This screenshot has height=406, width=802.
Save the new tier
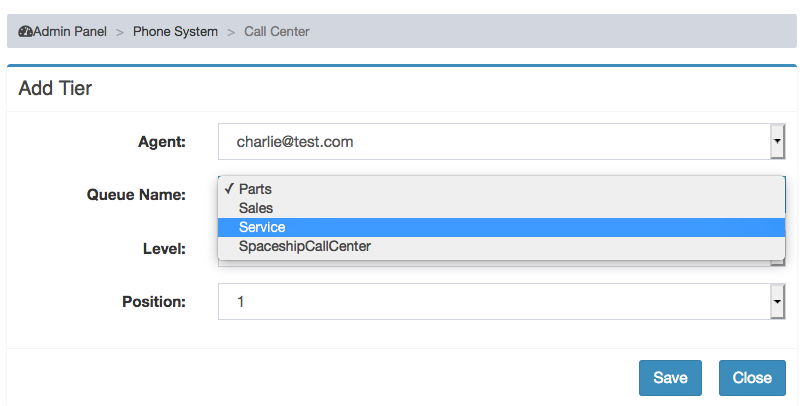pos(670,378)
